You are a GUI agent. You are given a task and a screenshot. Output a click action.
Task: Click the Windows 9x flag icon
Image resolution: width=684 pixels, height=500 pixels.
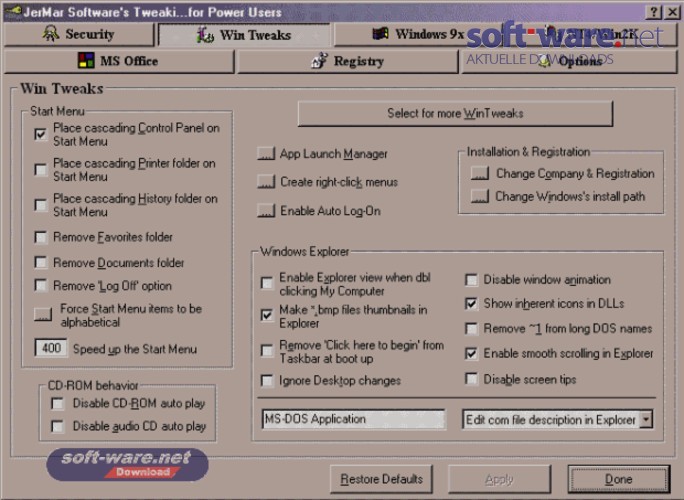[x=380, y=34]
